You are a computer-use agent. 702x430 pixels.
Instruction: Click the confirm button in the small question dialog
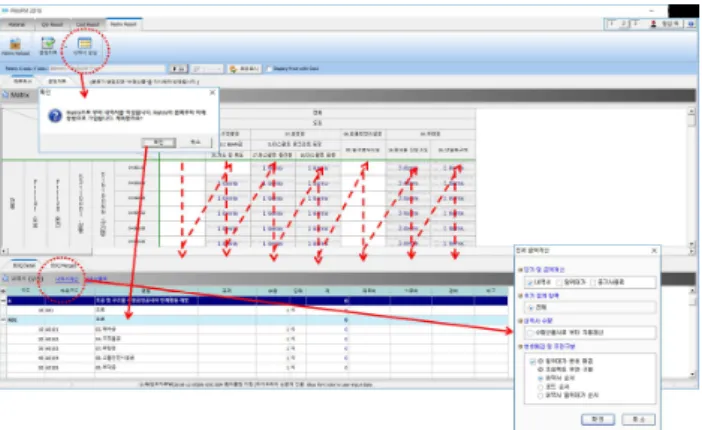click(x=158, y=142)
